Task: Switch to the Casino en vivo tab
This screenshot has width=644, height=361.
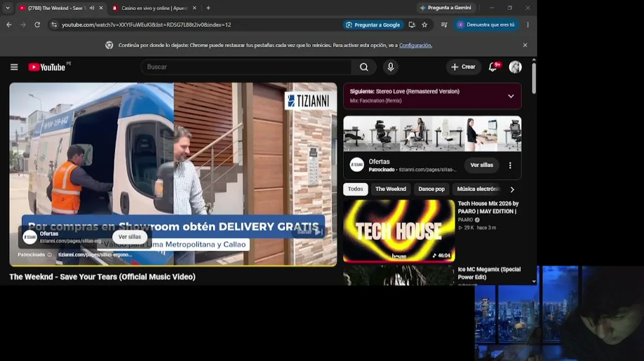Action: 154,8
